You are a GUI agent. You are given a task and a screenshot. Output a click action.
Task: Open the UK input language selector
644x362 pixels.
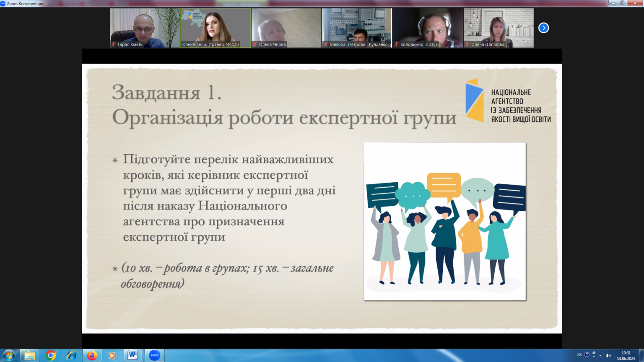pos(579,355)
